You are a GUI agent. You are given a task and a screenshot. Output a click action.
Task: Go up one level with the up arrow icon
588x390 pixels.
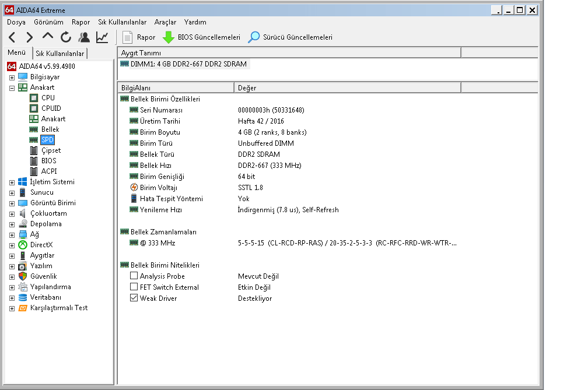[x=48, y=36]
